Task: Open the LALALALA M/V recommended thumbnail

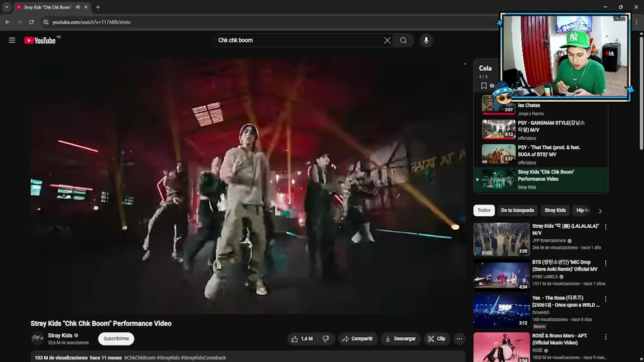Action: pyautogui.click(x=501, y=239)
